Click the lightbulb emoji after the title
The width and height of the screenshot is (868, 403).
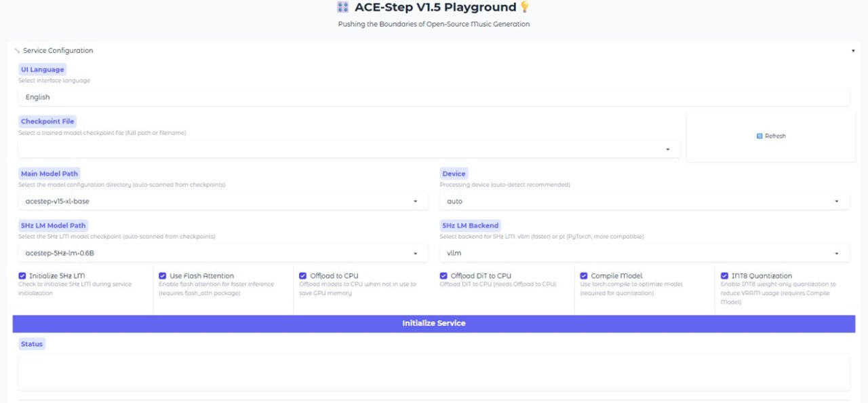pyautogui.click(x=524, y=7)
